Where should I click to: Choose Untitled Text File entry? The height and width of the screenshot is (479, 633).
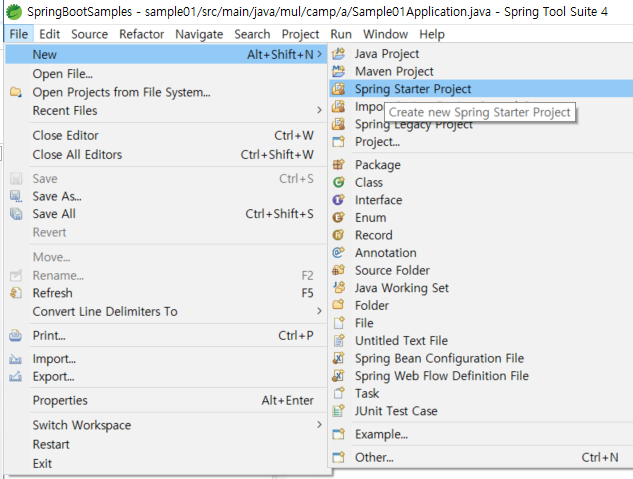(x=481, y=341)
